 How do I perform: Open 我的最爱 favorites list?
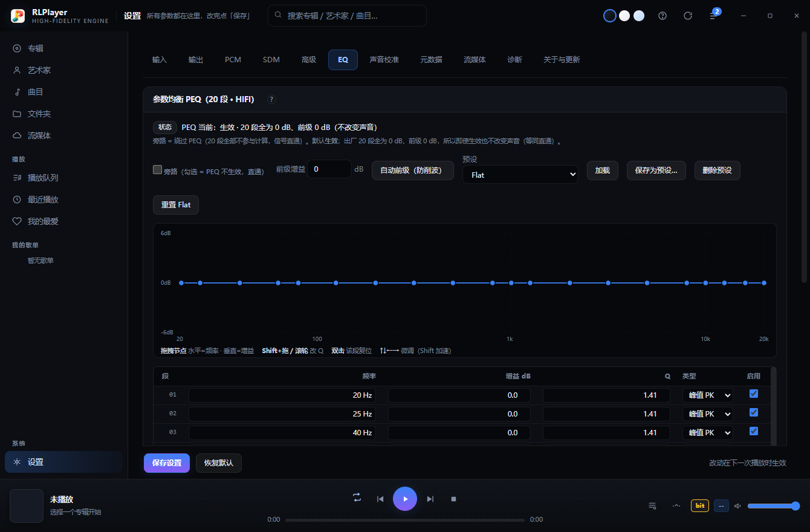point(63,221)
